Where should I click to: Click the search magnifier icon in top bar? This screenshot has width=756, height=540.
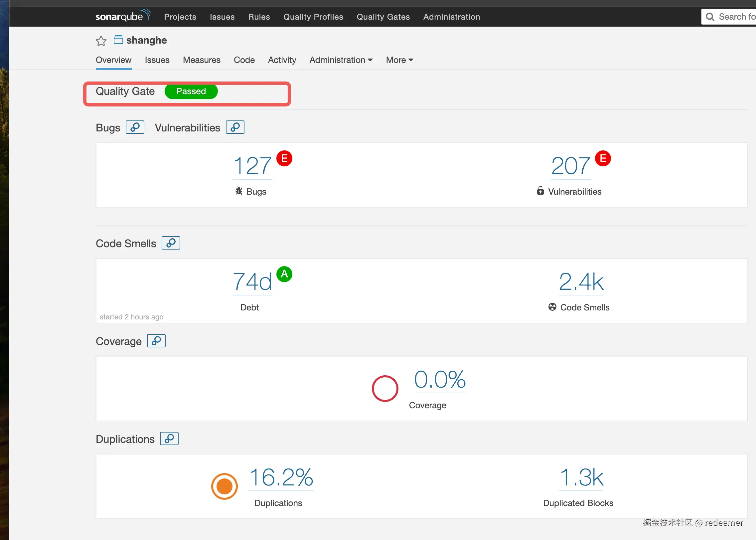coord(710,17)
